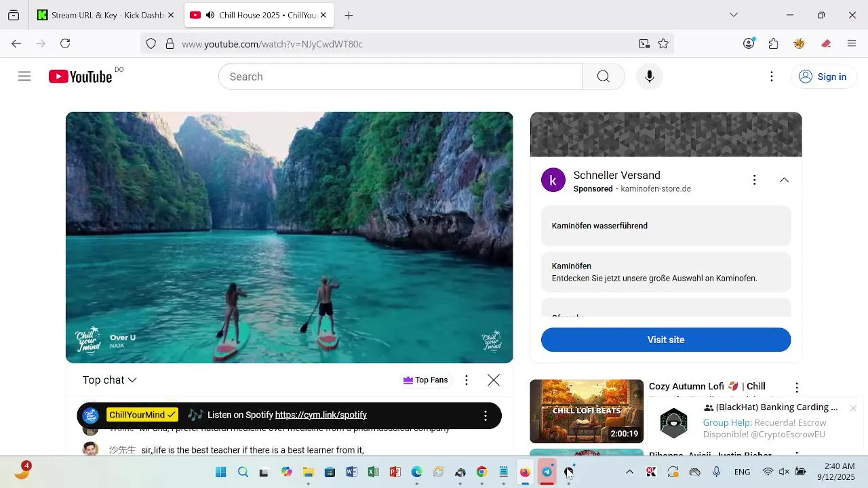Close the Chill House YouTube tab

[323, 15]
